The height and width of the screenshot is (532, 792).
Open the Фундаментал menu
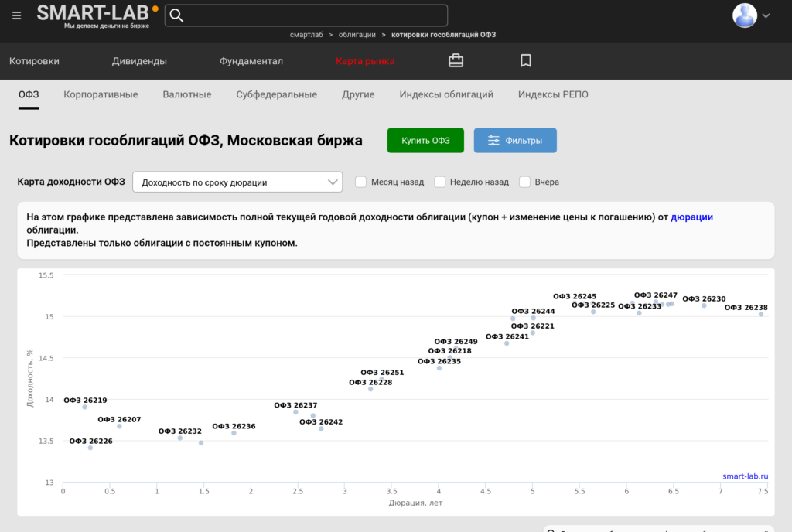pyautogui.click(x=251, y=61)
